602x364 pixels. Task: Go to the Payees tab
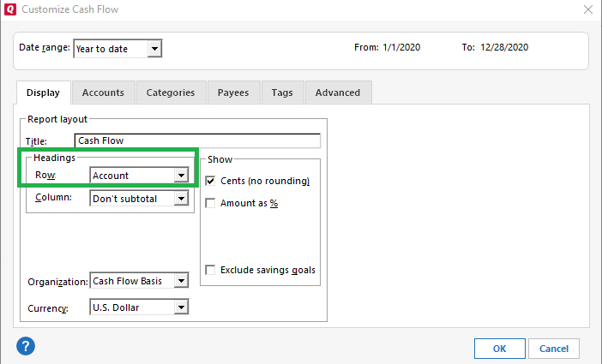coord(233,92)
